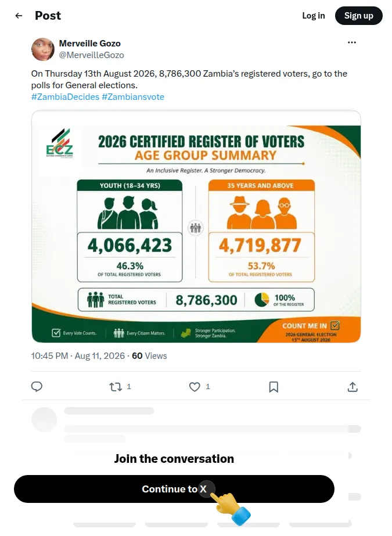This screenshot has width=392, height=536.
Task: Click the repost count number
Action: point(129,387)
